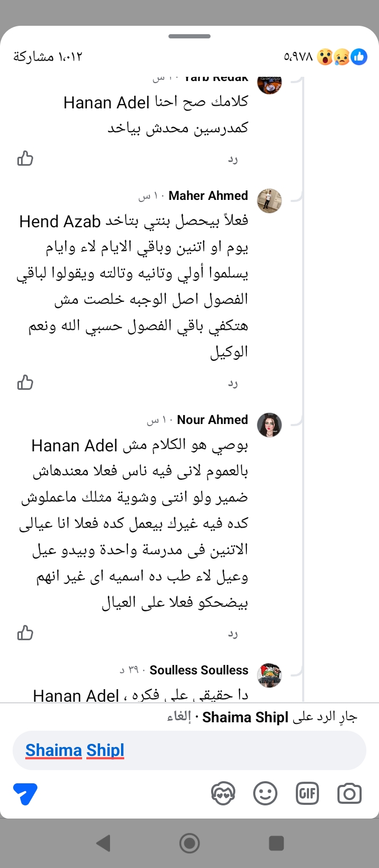Cancel replying to Shaima Shipl

click(x=179, y=717)
